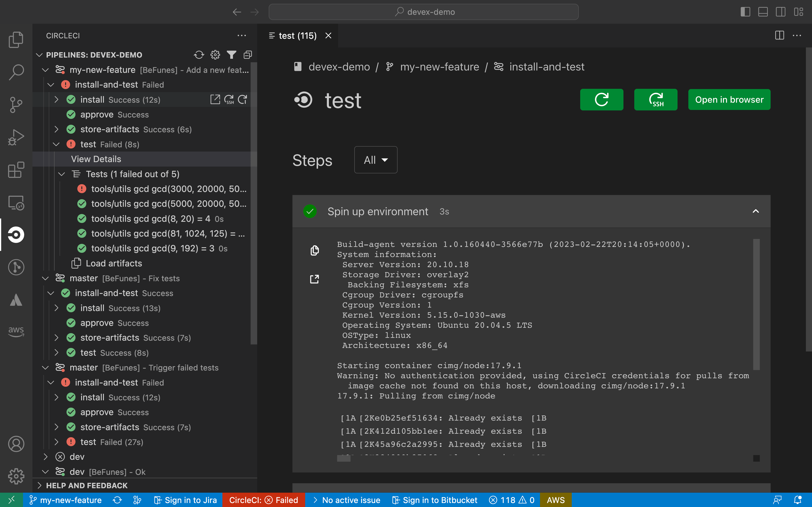Screen dimensions: 812x507
Task: Open the test tab showing 115 items
Action: click(298, 36)
